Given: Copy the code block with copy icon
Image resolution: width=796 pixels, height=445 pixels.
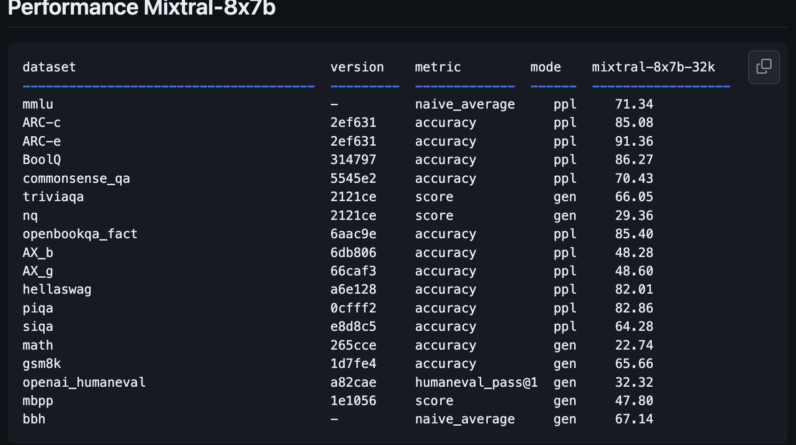Looking at the screenshot, I should [764, 66].
